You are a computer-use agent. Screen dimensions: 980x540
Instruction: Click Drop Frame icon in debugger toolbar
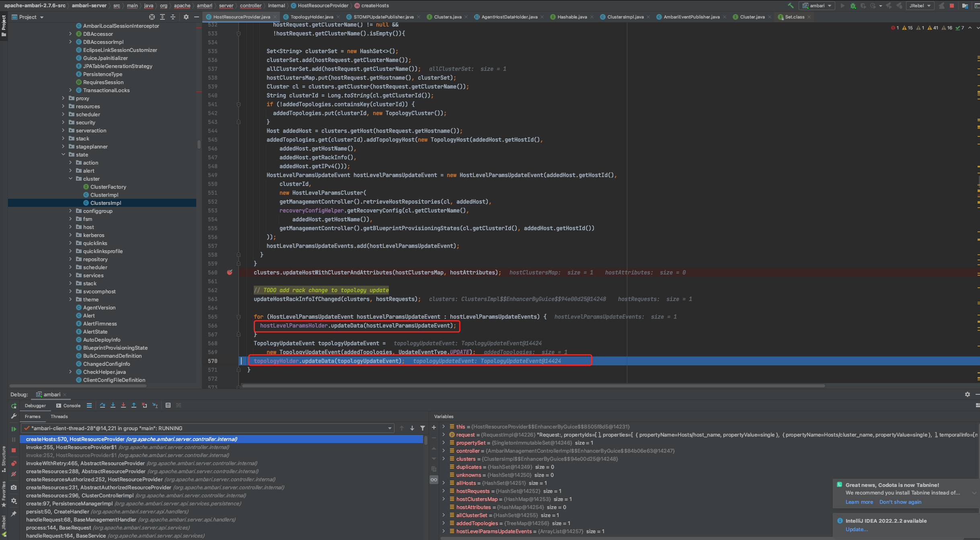[x=144, y=405]
